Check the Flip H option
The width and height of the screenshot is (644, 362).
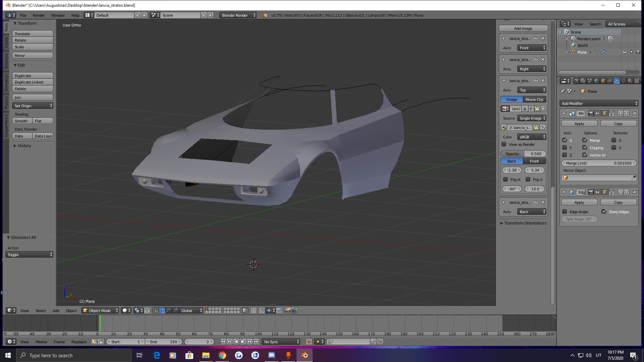(505, 180)
